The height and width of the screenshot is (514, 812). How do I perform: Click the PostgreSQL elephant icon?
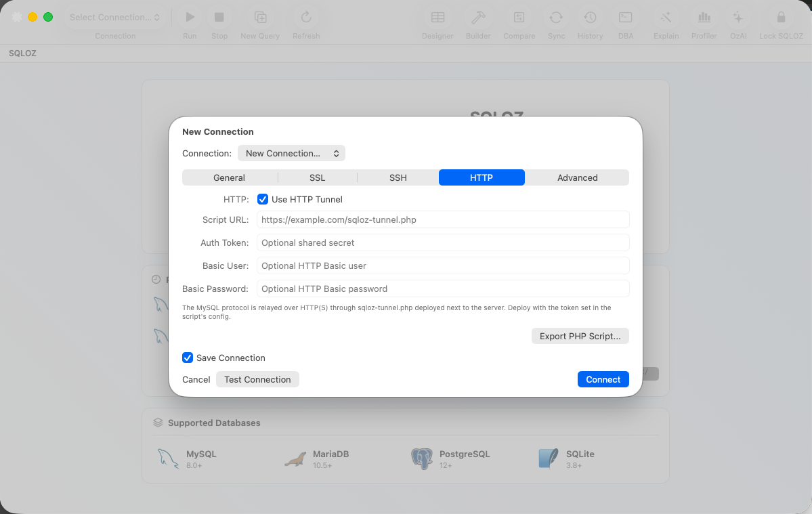[x=421, y=458]
